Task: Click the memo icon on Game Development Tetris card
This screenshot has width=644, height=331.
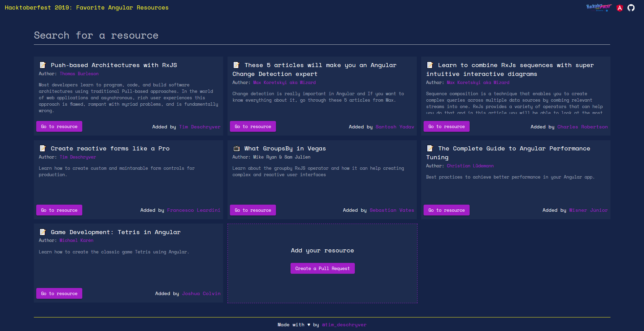Action: [x=43, y=232]
